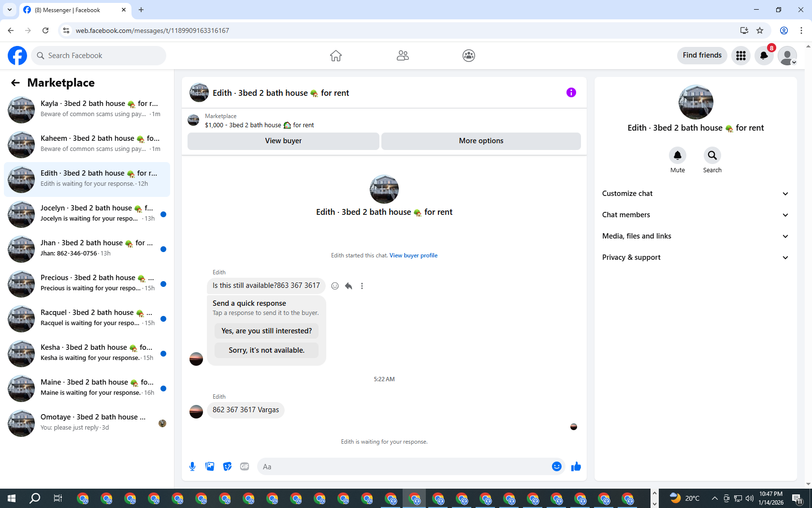
Task: Open the Windows notification center
Action: point(797,498)
